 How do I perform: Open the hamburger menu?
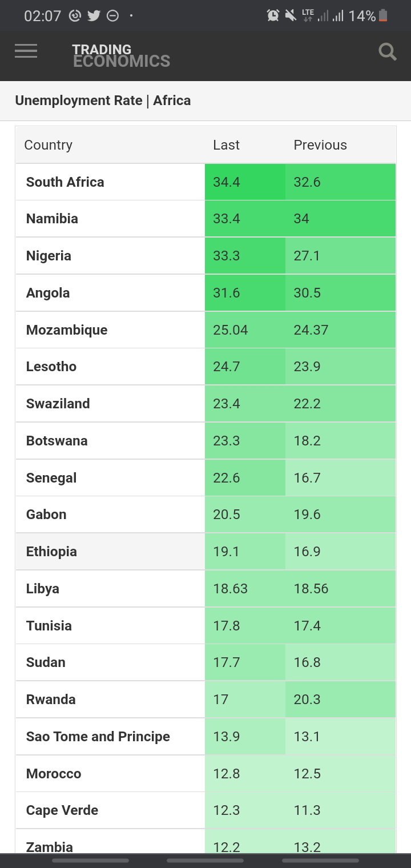[x=26, y=51]
